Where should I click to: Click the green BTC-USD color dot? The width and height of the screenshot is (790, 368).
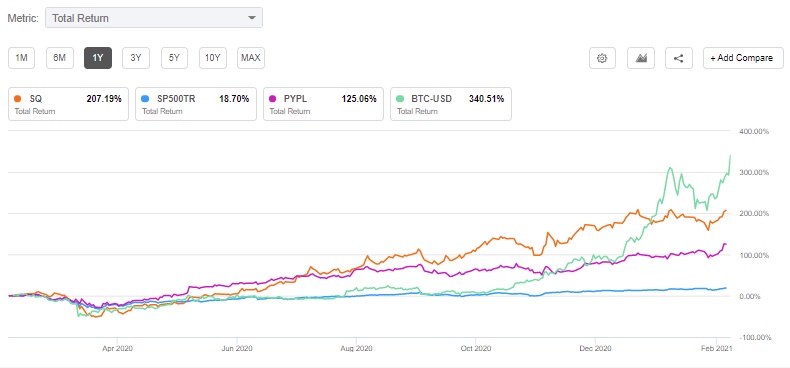coord(400,99)
